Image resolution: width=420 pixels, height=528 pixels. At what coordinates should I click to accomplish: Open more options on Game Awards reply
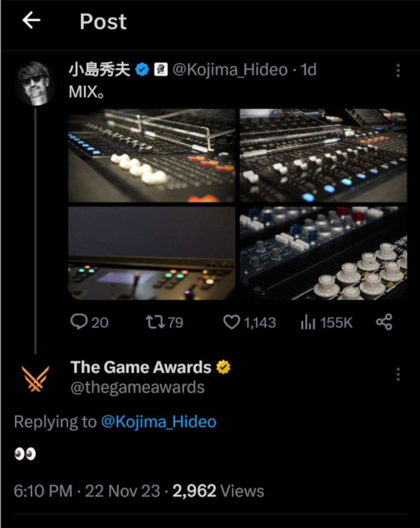(x=398, y=374)
